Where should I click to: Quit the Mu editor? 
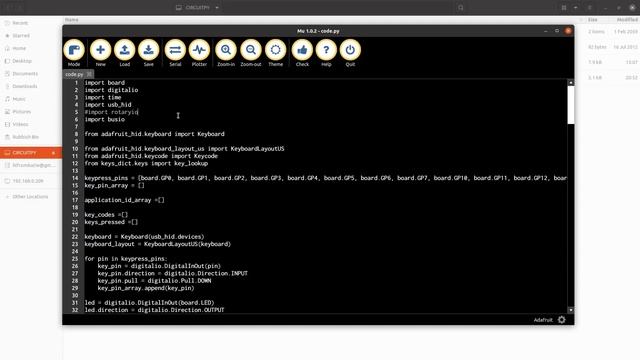350,53
